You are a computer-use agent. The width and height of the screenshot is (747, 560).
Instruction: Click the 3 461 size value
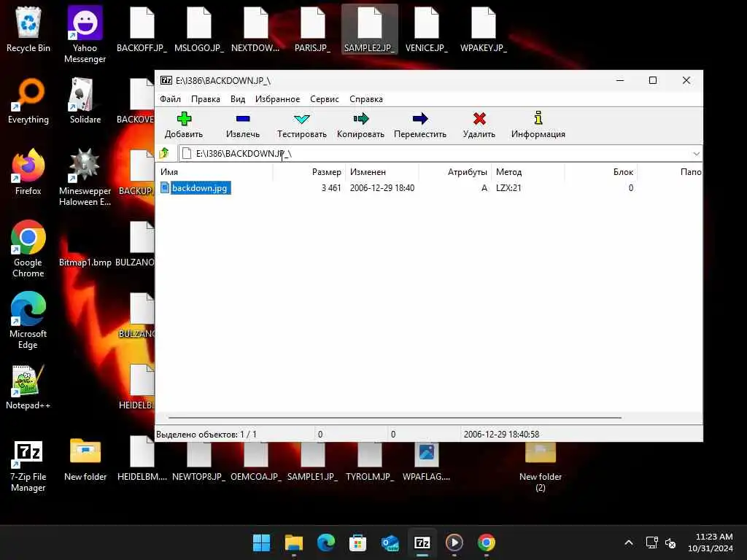coord(331,188)
